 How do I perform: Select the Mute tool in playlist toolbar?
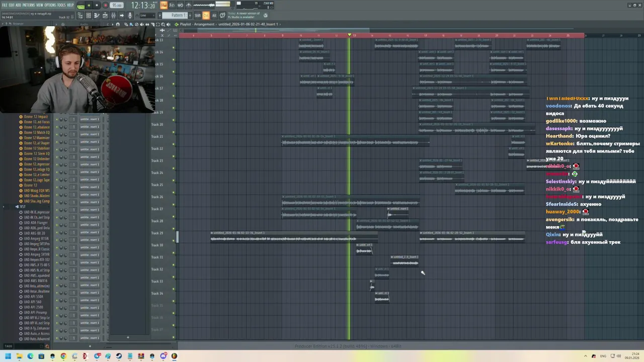click(x=142, y=25)
